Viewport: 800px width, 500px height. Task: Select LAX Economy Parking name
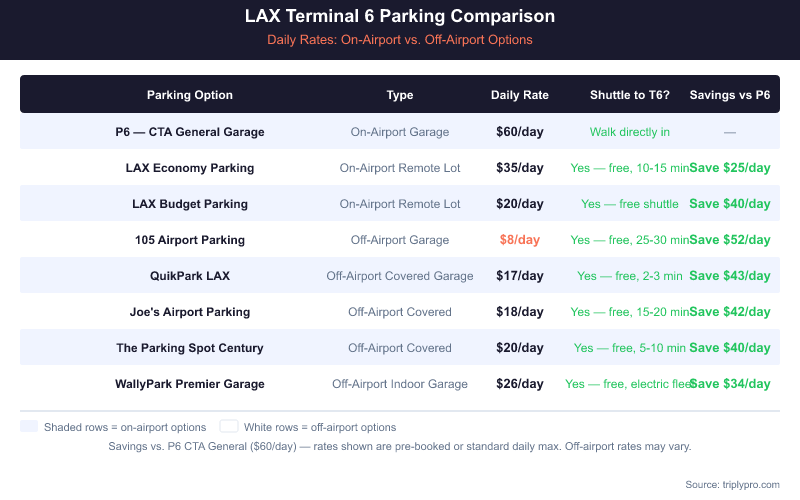pyautogui.click(x=190, y=167)
